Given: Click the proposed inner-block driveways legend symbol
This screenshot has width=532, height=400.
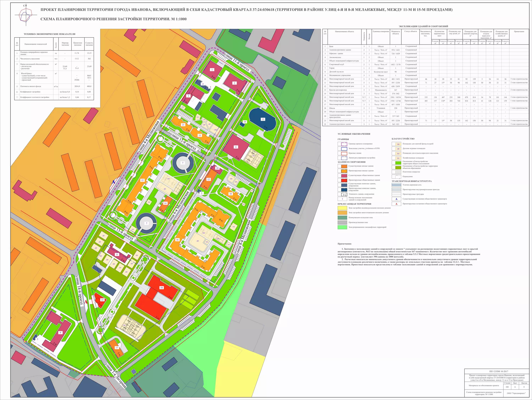Looking at the screenshot, I should [396, 190].
